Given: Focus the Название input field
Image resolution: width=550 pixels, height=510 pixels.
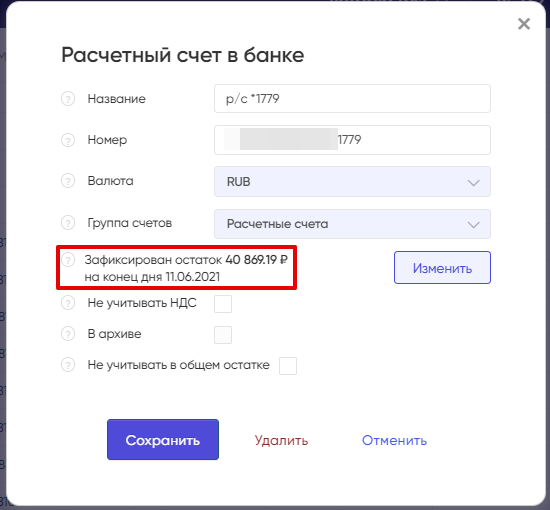Looking at the screenshot, I should 352,99.
